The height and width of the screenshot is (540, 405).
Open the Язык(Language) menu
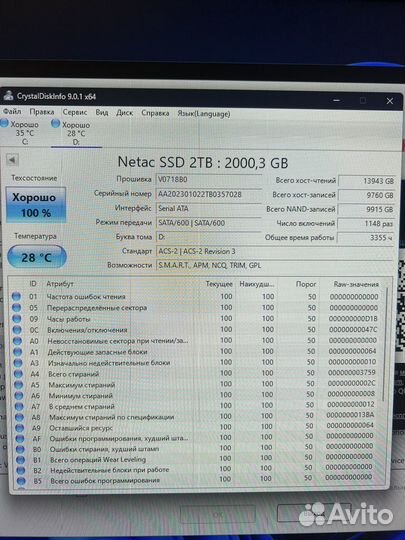204,114
